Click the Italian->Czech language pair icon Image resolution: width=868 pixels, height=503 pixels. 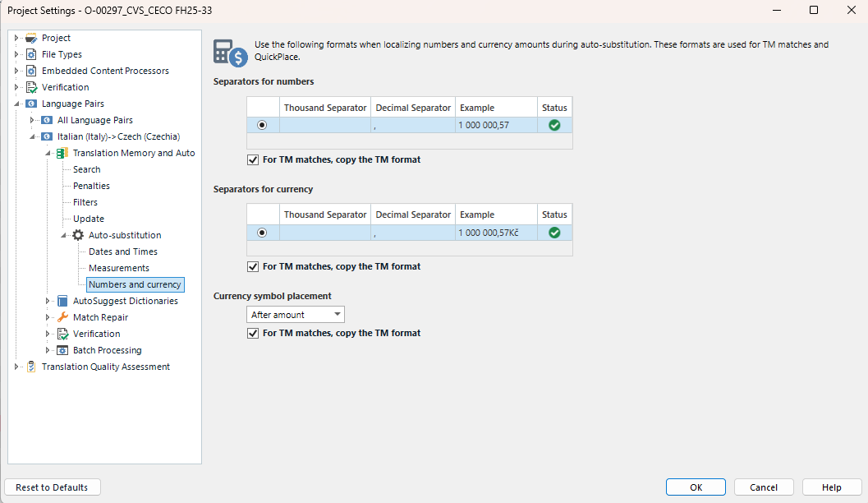tap(47, 136)
